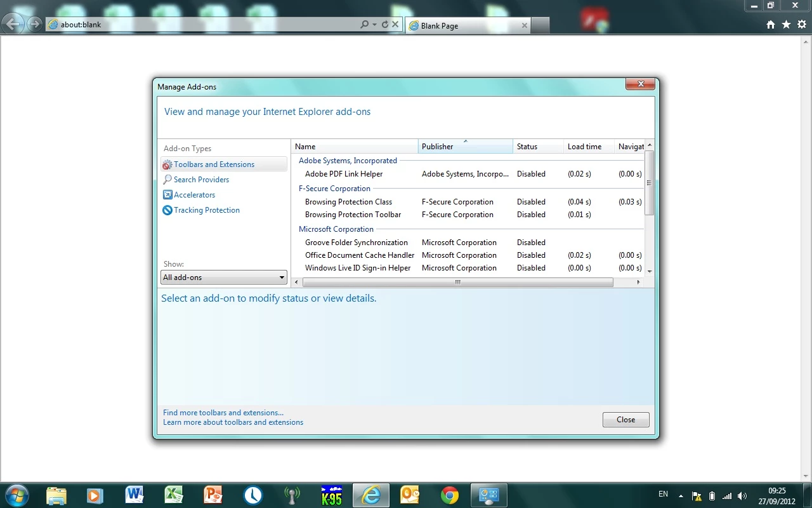This screenshot has width=812, height=508.
Task: Open the Windows Start orb
Action: point(17,495)
